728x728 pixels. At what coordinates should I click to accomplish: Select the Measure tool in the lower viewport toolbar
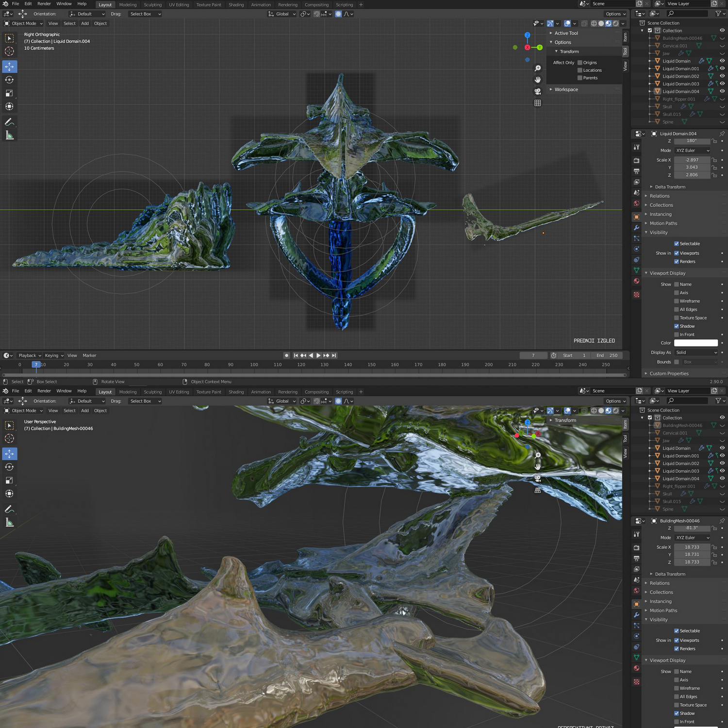click(x=9, y=523)
